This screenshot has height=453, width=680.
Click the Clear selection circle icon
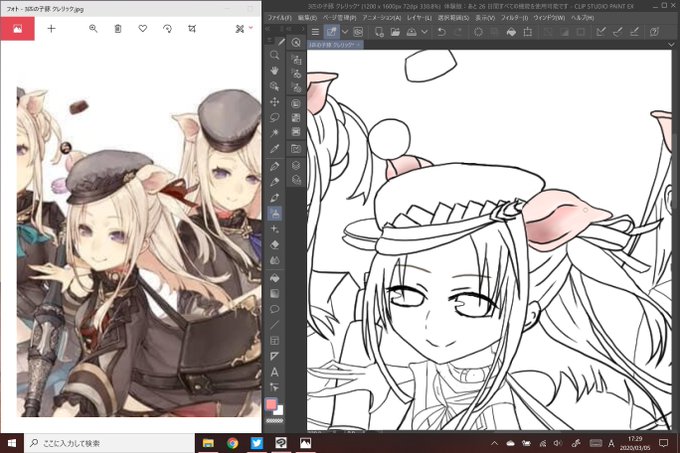[x=478, y=32]
